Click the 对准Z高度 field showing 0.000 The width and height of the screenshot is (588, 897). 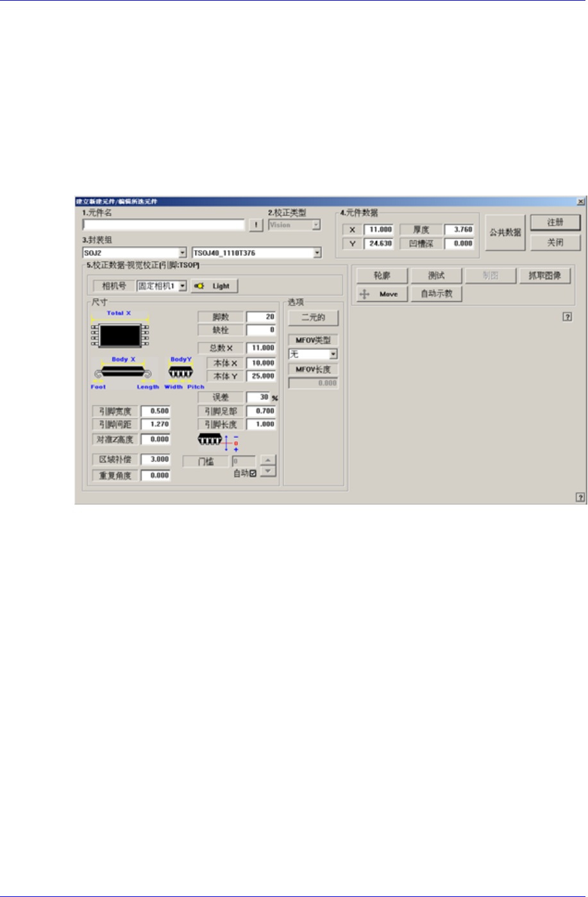point(156,440)
